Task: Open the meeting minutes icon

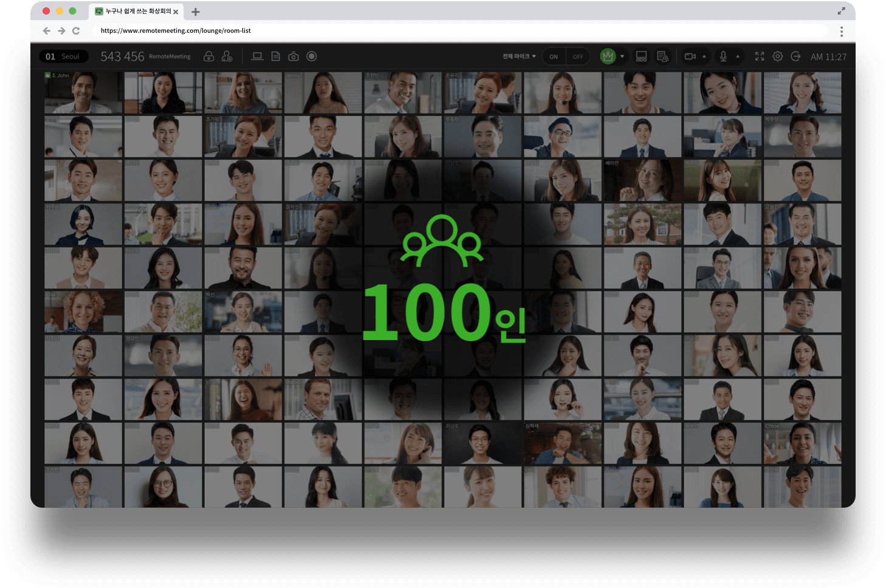Action: (x=662, y=56)
